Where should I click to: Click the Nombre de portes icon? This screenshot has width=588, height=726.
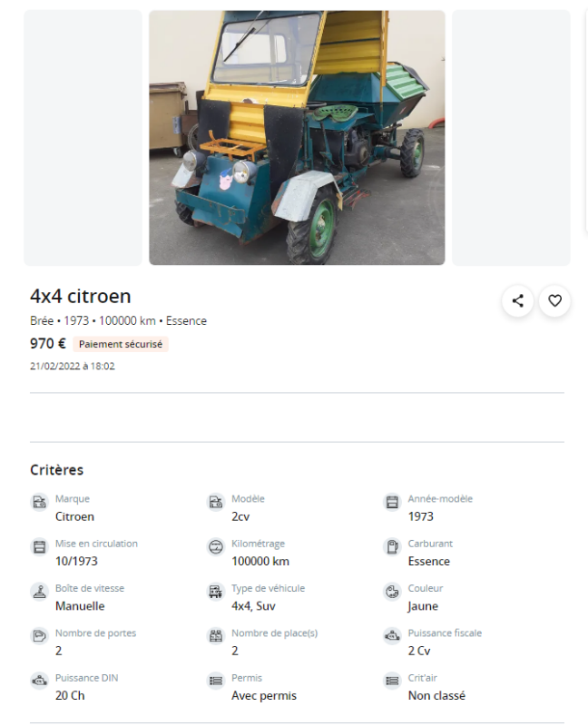click(x=39, y=636)
